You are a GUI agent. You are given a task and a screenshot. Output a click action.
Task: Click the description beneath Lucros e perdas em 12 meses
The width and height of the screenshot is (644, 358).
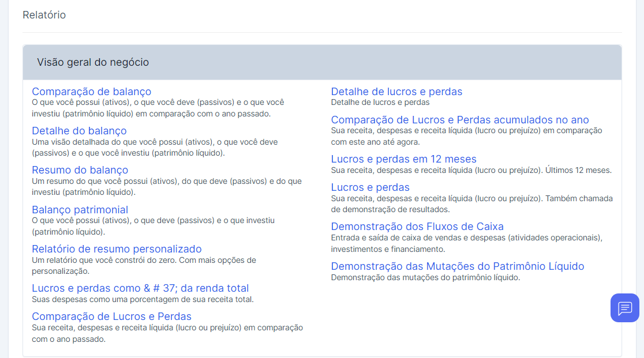point(471,170)
